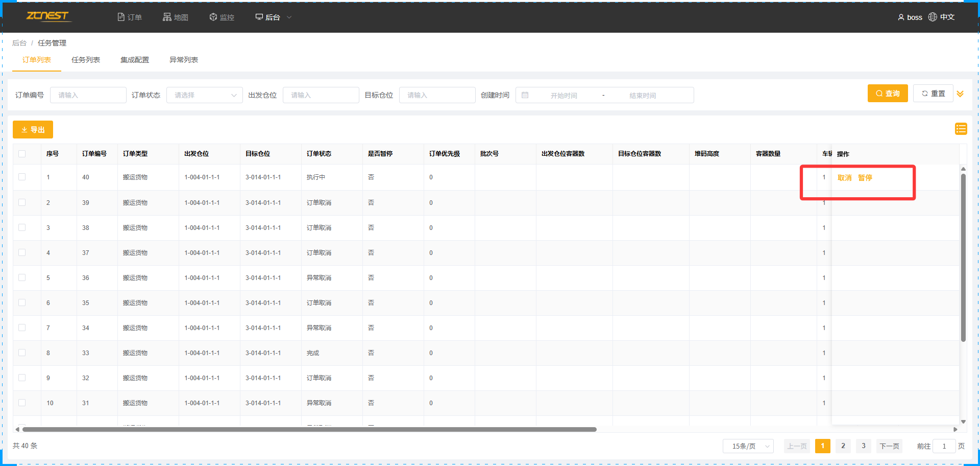Click the globe language icon
Image resolution: width=980 pixels, height=466 pixels.
coord(933,17)
